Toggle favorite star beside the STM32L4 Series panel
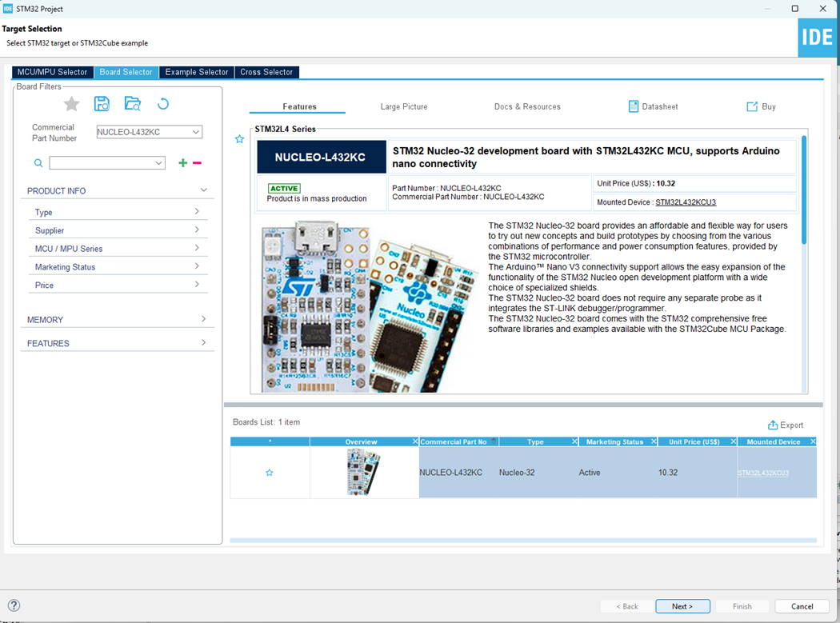Screen dimensions: 840x623 (x=239, y=139)
